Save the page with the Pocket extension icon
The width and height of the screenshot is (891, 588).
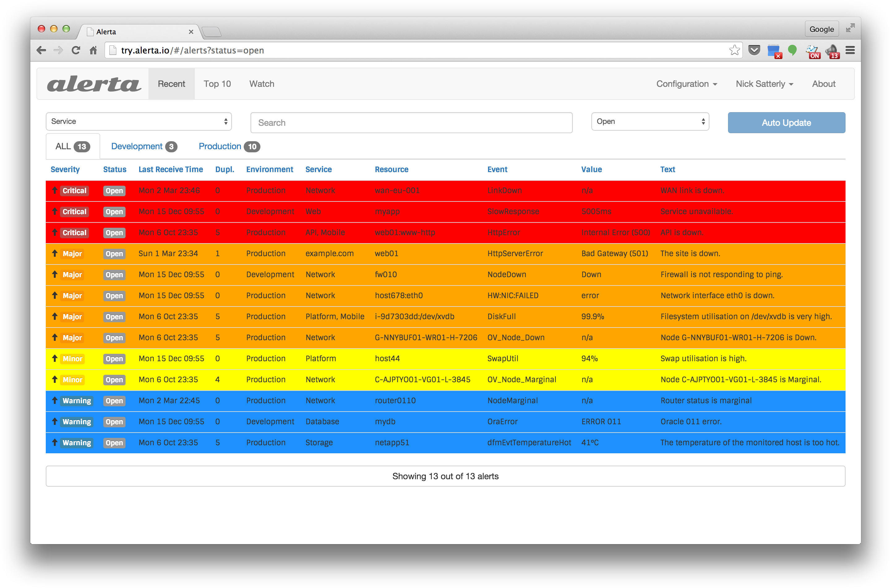coord(755,50)
